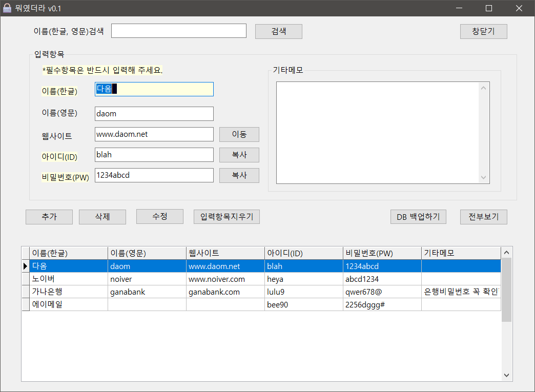Click the 비밀번호(PW) column header

click(382, 253)
